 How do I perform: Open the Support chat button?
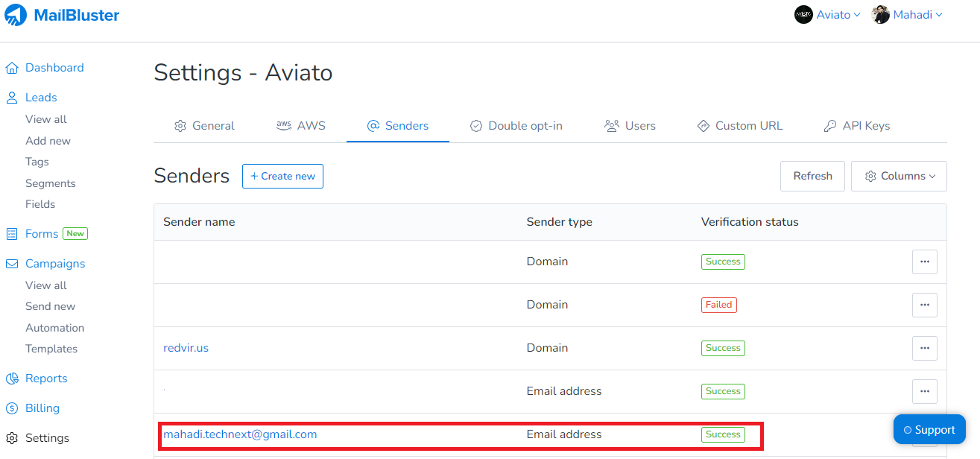click(x=929, y=430)
